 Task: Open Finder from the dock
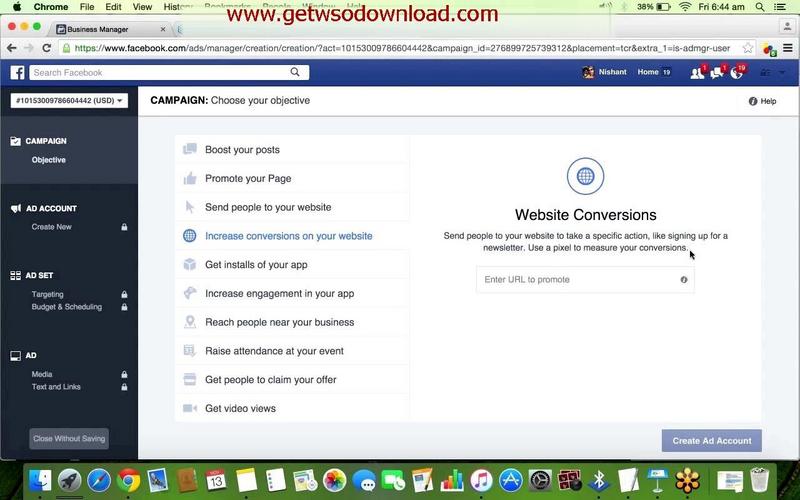coord(40,481)
